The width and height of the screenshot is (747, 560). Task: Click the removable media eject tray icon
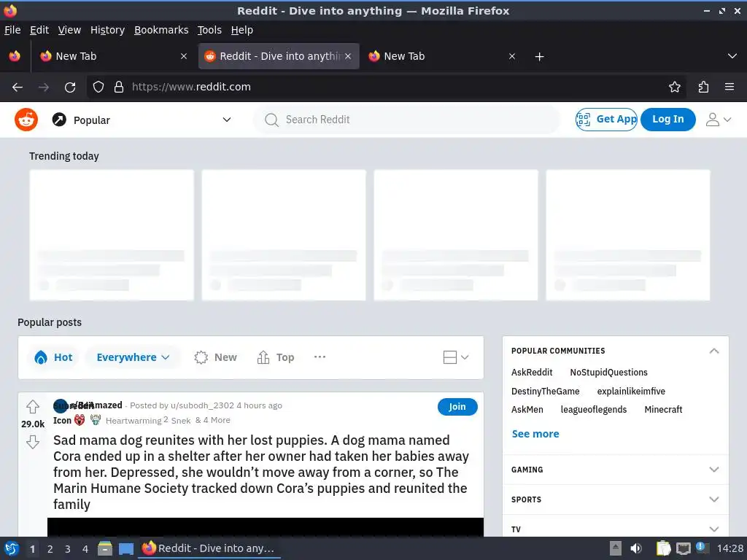click(x=616, y=548)
